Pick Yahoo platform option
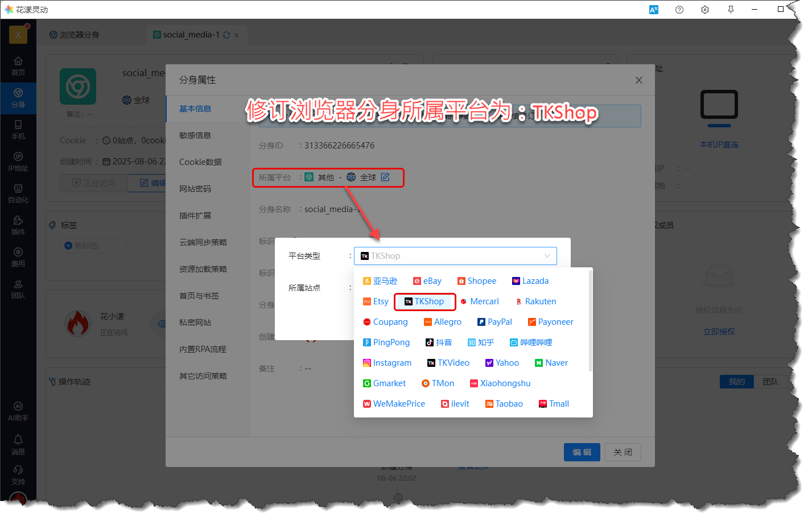The height and width of the screenshot is (521, 812). pyautogui.click(x=502, y=363)
